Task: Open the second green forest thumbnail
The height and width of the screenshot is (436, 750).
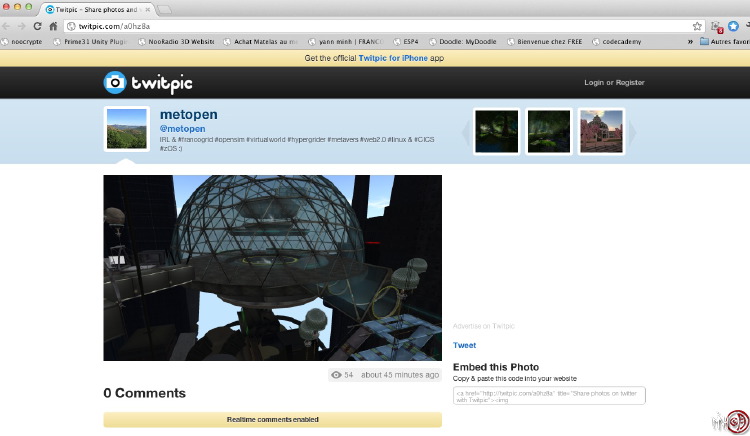Action: [549, 131]
